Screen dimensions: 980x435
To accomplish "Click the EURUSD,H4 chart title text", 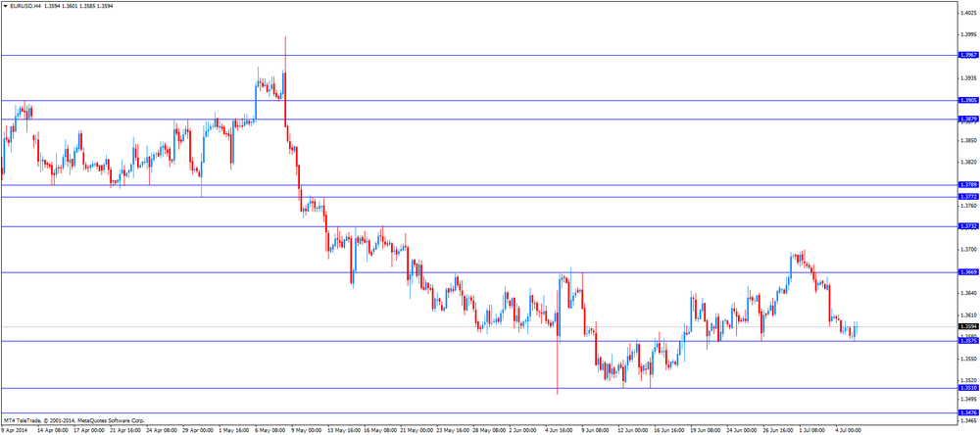I will [x=24, y=6].
